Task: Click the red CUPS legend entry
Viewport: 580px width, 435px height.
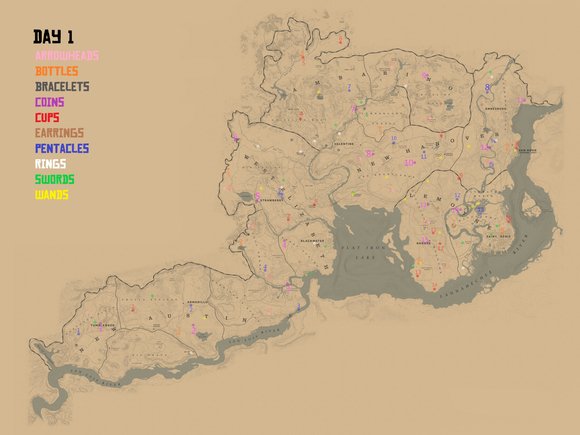Action: coord(47,118)
